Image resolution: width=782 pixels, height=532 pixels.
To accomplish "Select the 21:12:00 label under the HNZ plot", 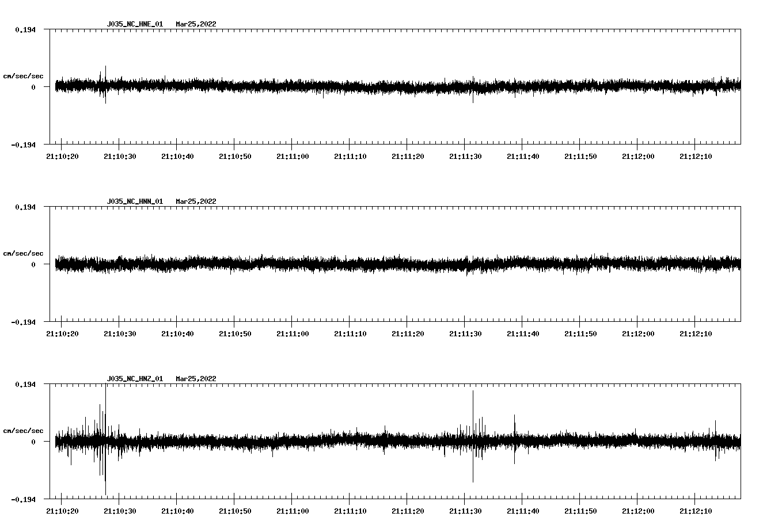I will (x=637, y=511).
